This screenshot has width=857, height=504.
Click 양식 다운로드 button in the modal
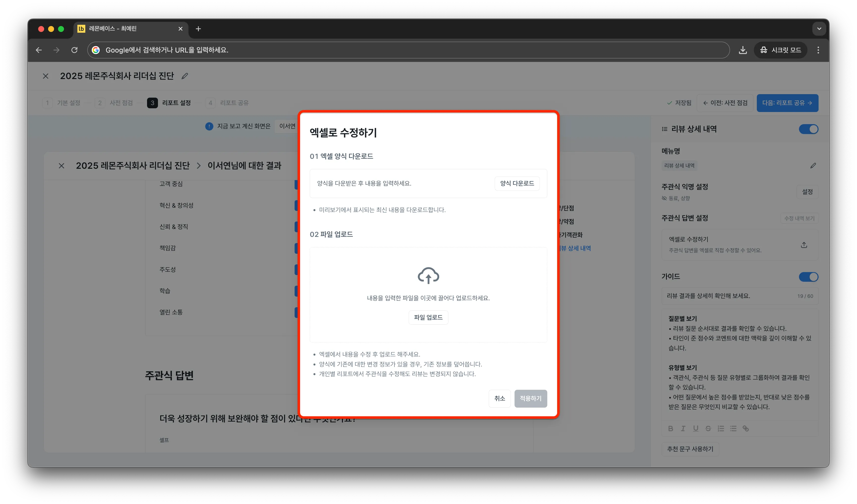517,183
